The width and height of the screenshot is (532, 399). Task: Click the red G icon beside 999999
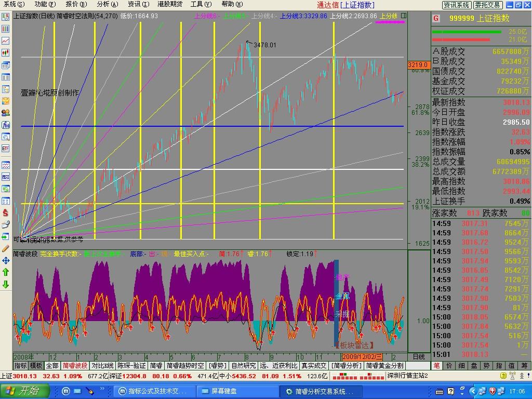[x=436, y=18]
